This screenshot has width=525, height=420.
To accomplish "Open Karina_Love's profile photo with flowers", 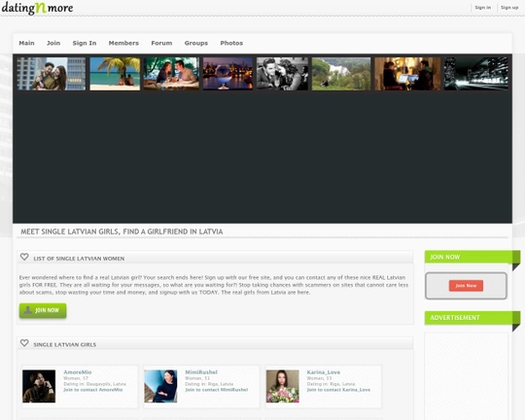I will (x=283, y=386).
